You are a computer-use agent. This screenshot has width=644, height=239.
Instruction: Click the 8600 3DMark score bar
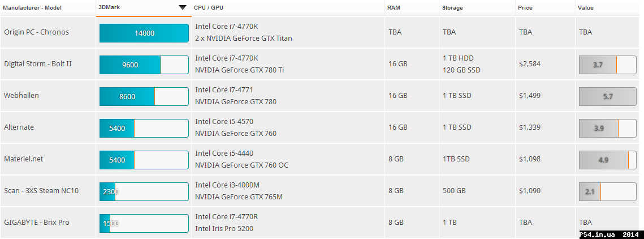click(x=144, y=96)
